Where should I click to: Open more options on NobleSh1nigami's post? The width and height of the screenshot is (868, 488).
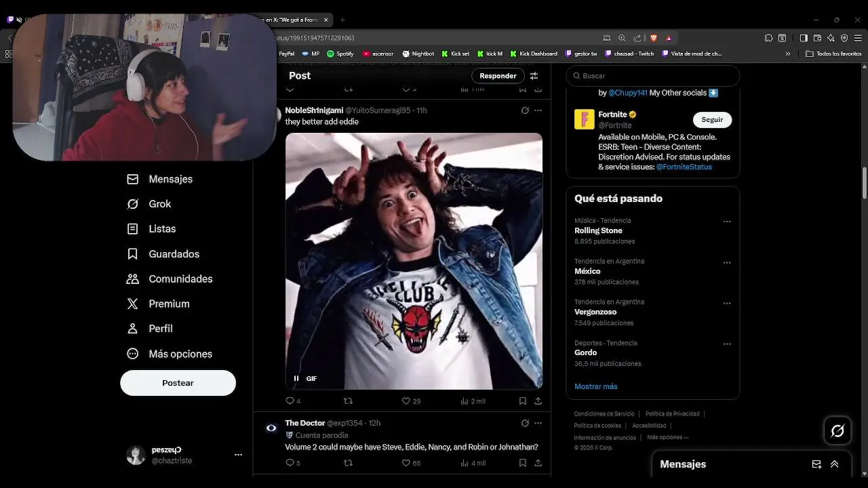coord(538,110)
